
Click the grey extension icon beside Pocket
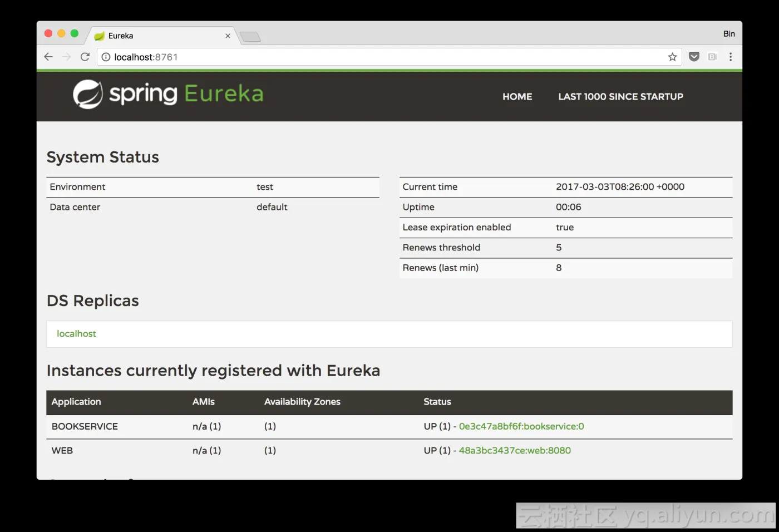click(712, 57)
